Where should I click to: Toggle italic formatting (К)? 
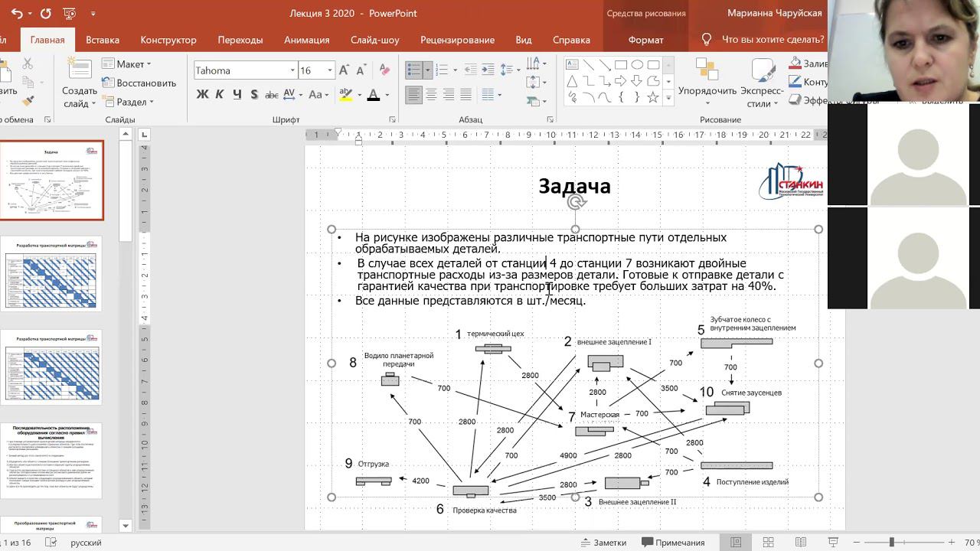point(219,95)
